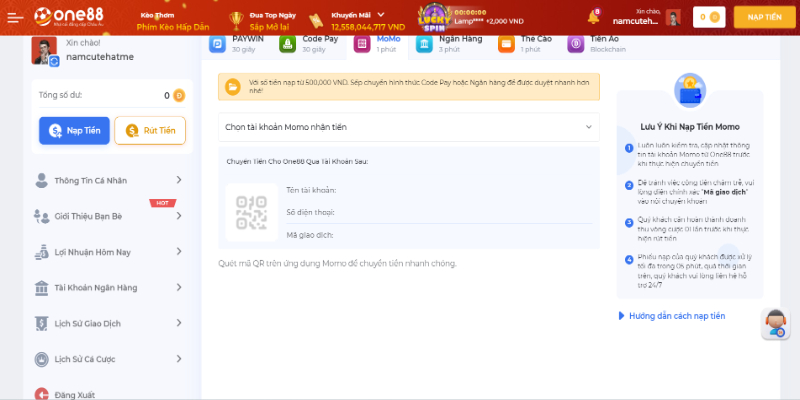Expand Lịch Sử Giao Dịch chevron
Screen dimensions: 800x400
(179, 323)
